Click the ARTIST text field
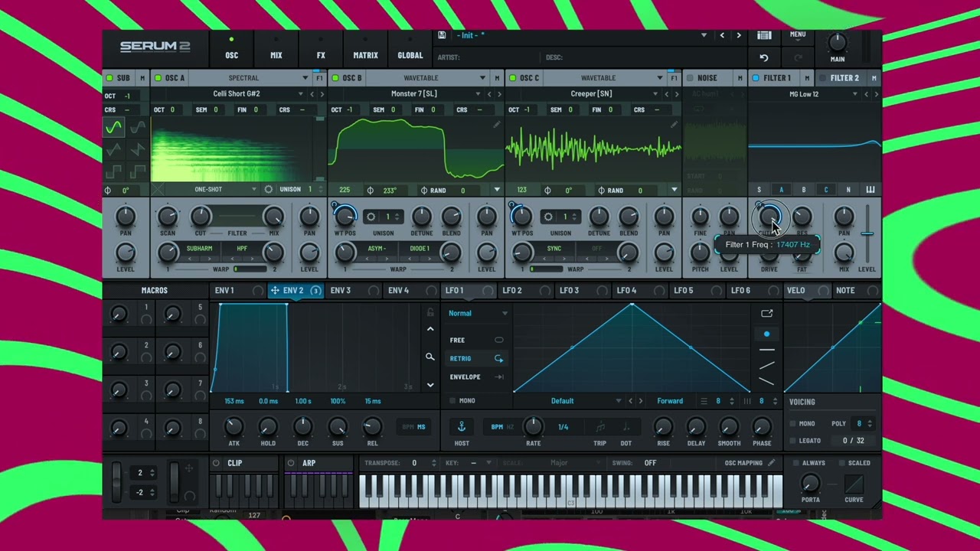This screenshot has height=551, width=980. click(488, 57)
